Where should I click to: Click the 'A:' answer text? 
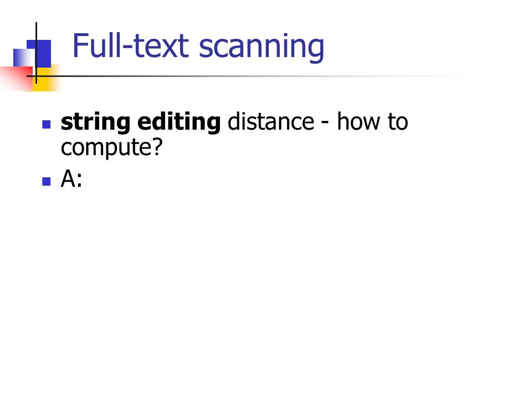(71, 179)
